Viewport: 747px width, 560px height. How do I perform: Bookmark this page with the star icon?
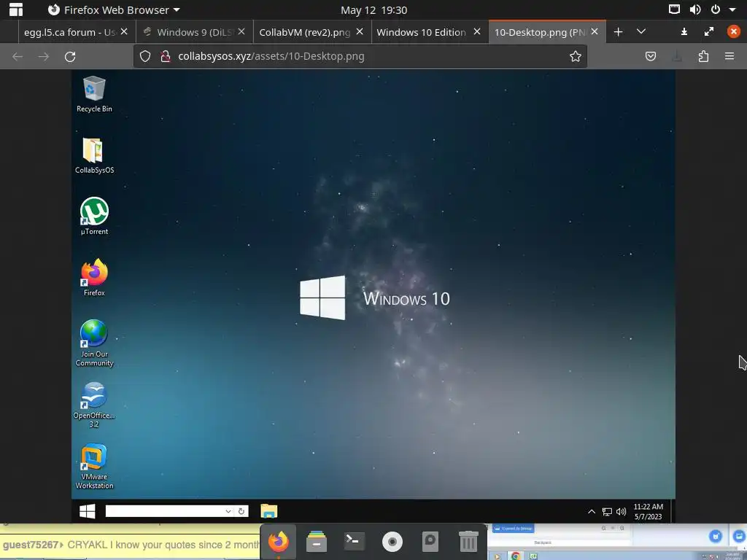(x=576, y=56)
